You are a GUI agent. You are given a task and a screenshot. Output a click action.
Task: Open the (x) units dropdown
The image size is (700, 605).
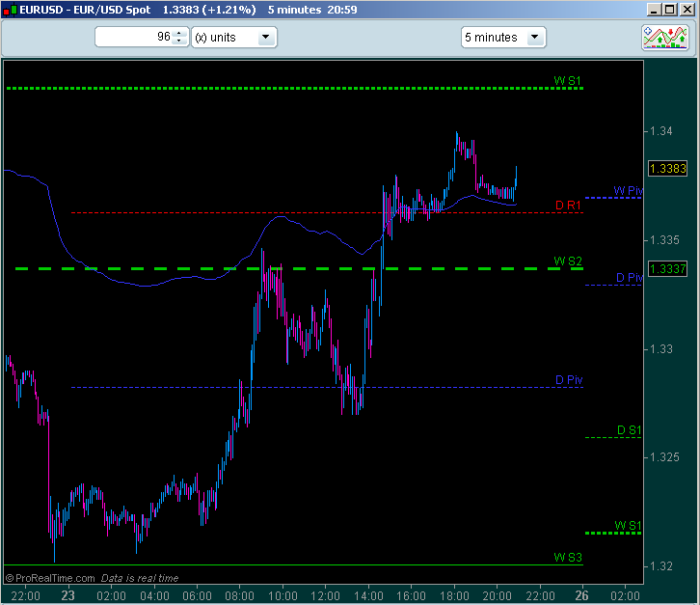(234, 37)
